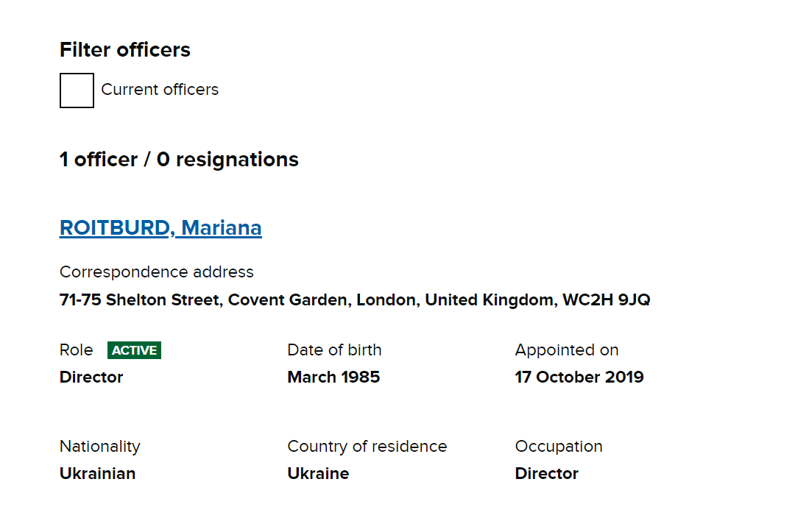Click the Nationality label

click(x=100, y=447)
